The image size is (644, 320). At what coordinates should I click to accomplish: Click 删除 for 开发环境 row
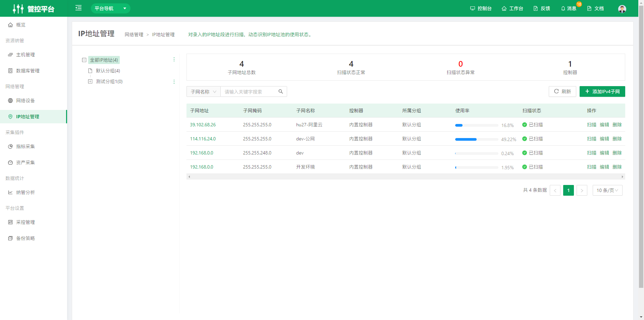pos(617,167)
